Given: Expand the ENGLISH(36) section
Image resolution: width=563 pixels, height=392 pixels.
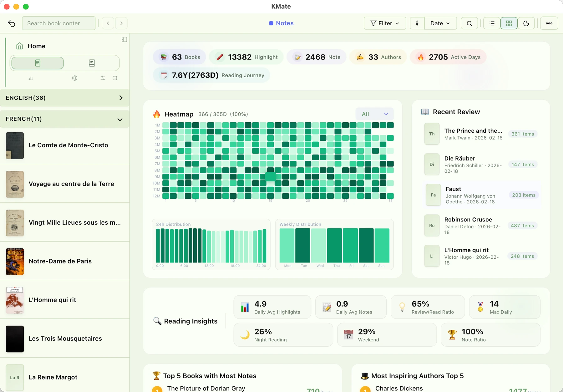Looking at the screenshot, I should [65, 98].
